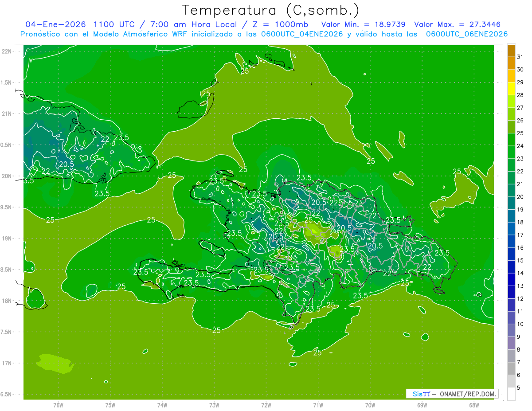Click the colorbar label '12'

point(520,298)
